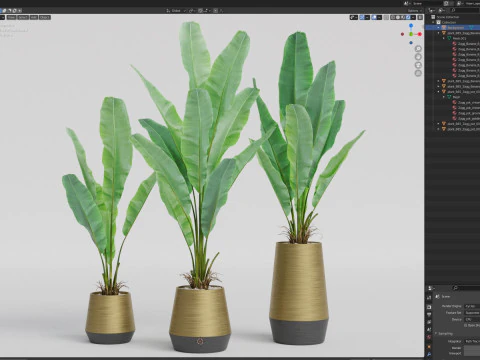480x360 pixels.
Task: Toggle proportional editing in viewport header
Action: coord(215,11)
